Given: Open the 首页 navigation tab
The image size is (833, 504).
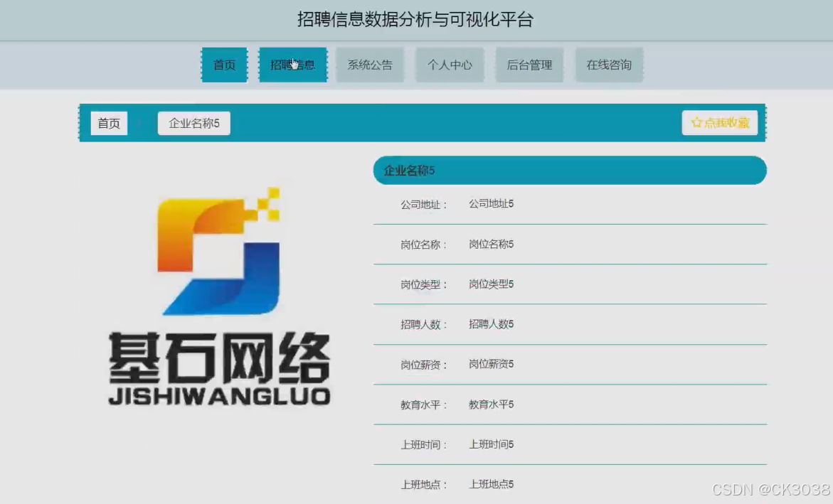Looking at the screenshot, I should tap(224, 65).
